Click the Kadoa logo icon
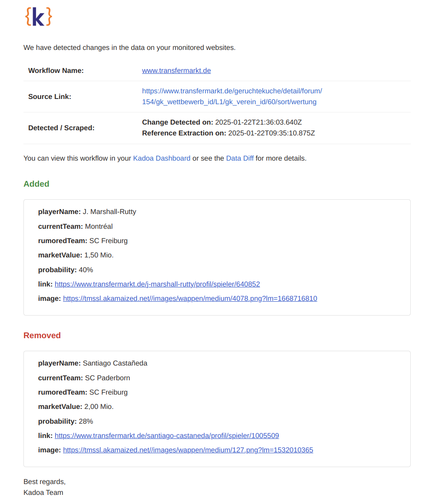The image size is (432, 504). pyautogui.click(x=39, y=17)
